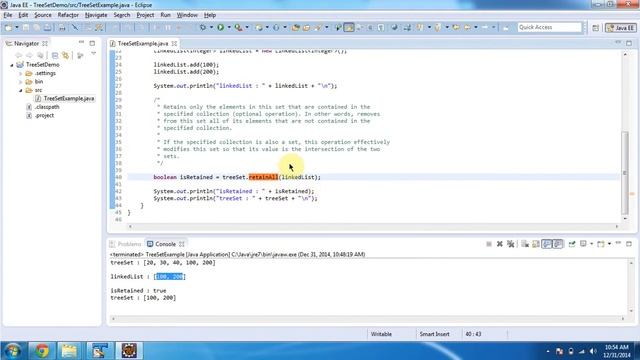Minimize the Console view panel
Viewport: 640px width, 360px height.
[x=618, y=243]
